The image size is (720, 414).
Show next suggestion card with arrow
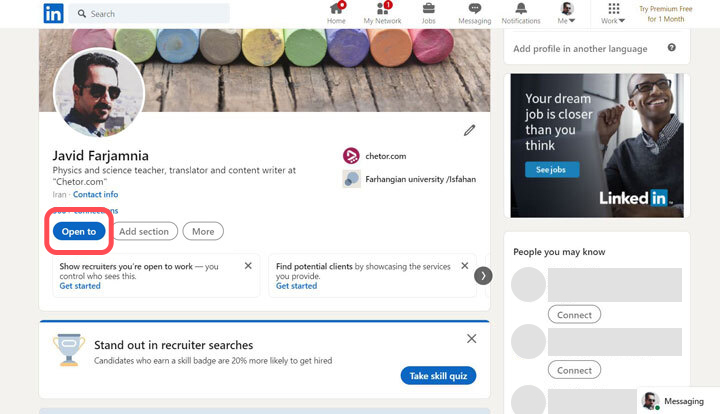483,275
